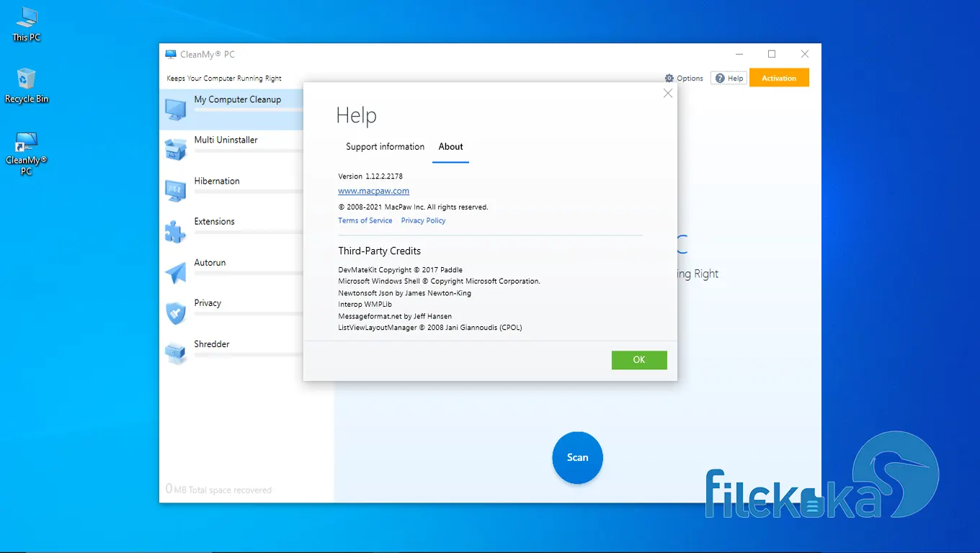Minimize the CleanMy PC window
This screenshot has height=553, width=980.
click(739, 54)
